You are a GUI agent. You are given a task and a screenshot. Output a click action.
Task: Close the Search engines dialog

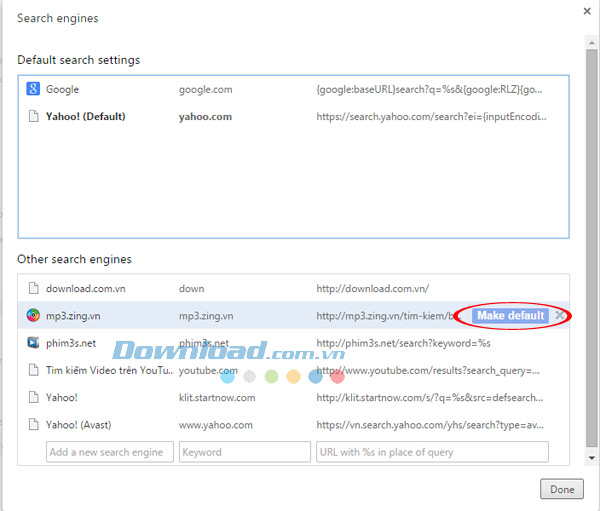click(587, 11)
